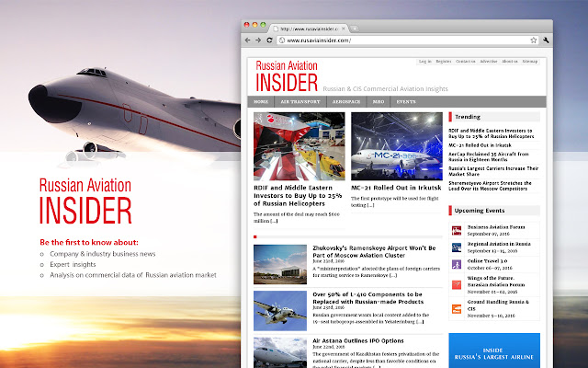Open the HOME menu item

pos(261,102)
